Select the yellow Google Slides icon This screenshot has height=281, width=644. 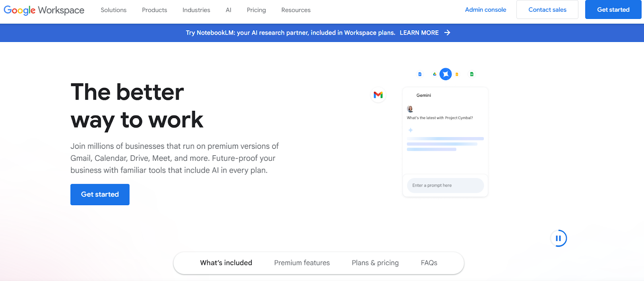tap(457, 74)
